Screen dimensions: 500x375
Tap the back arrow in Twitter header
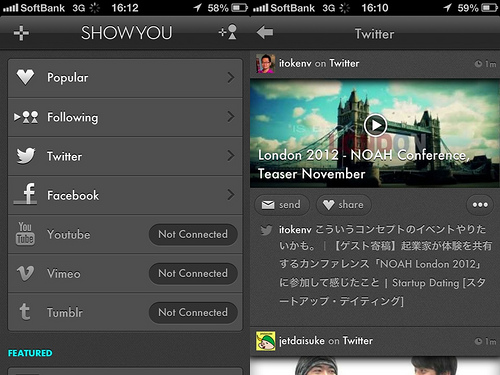click(x=265, y=32)
